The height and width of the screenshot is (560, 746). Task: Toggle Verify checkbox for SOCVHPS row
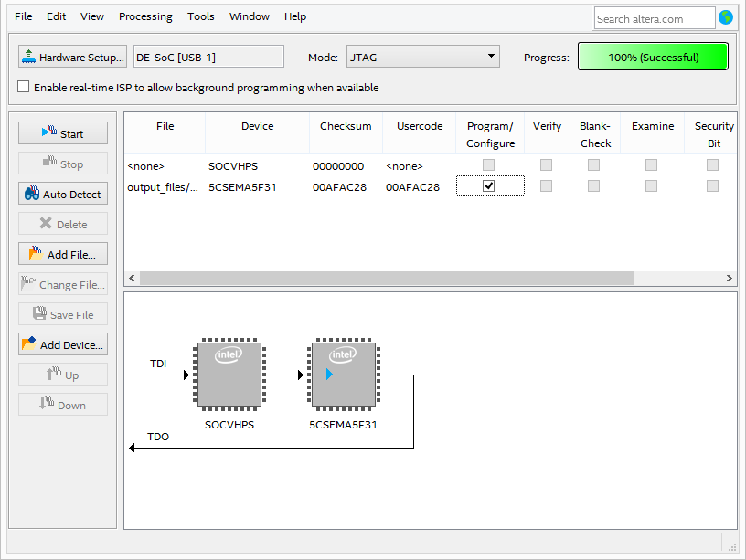coord(546,165)
